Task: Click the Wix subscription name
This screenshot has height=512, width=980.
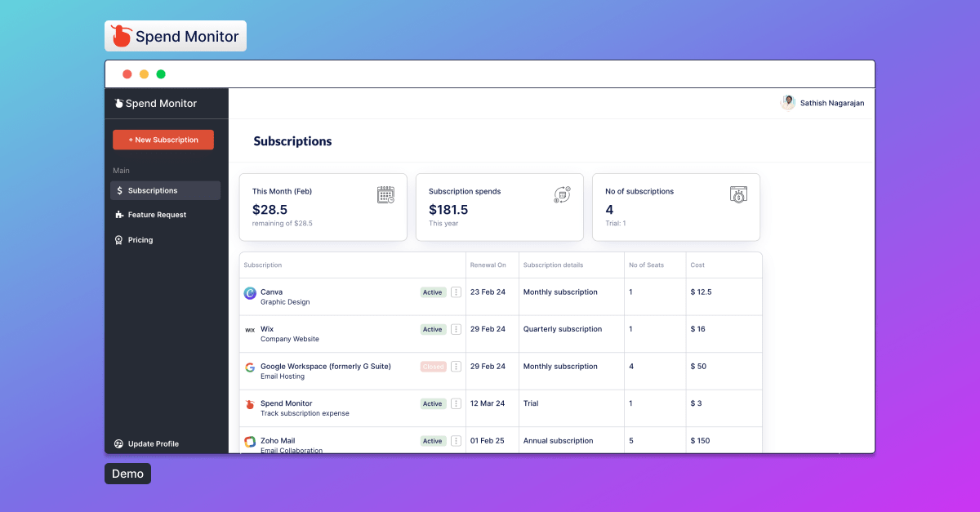Action: [267, 329]
